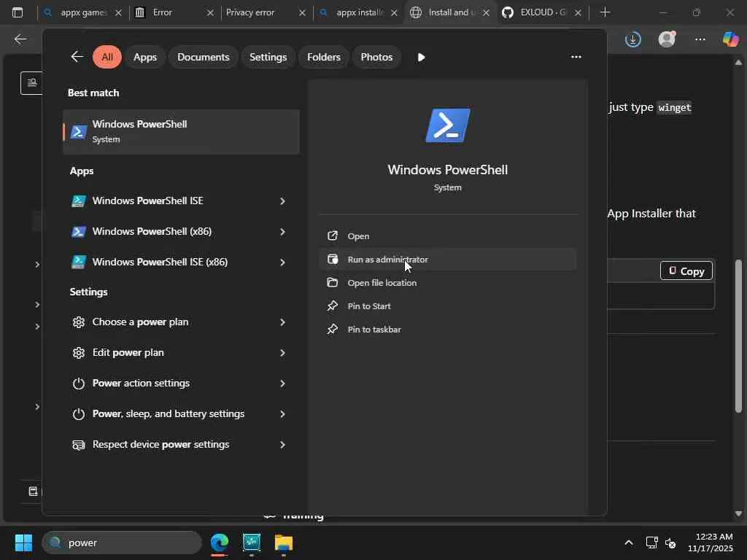
Task: Open Edge profile avatar
Action: (667, 39)
